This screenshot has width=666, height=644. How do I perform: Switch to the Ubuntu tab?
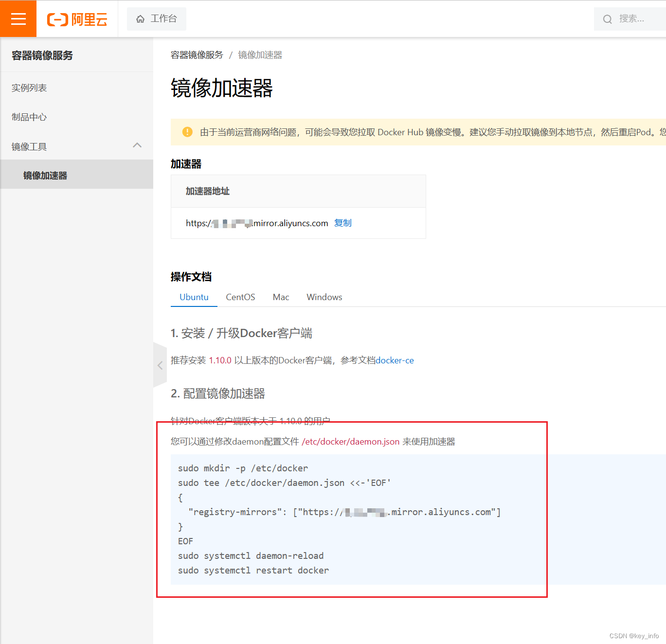(x=194, y=297)
